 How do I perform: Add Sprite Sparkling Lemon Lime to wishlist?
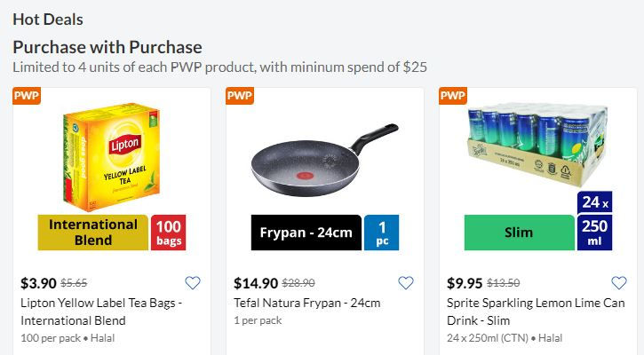point(619,283)
